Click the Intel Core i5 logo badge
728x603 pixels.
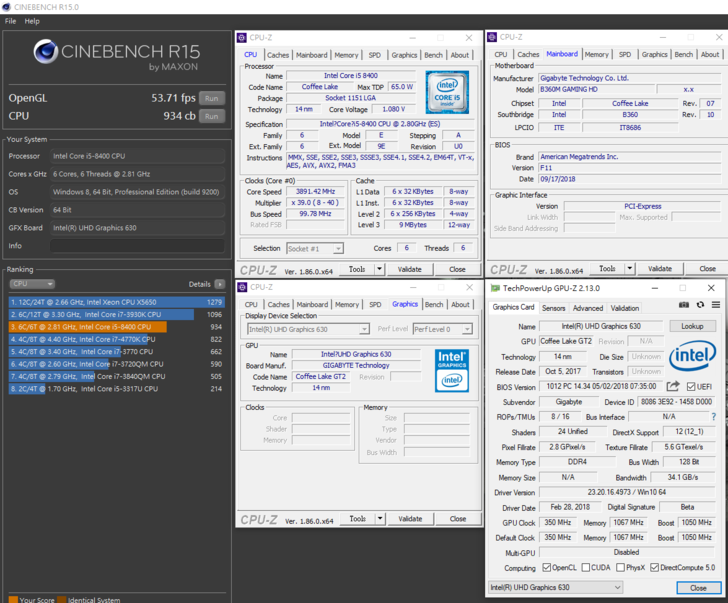(x=446, y=92)
